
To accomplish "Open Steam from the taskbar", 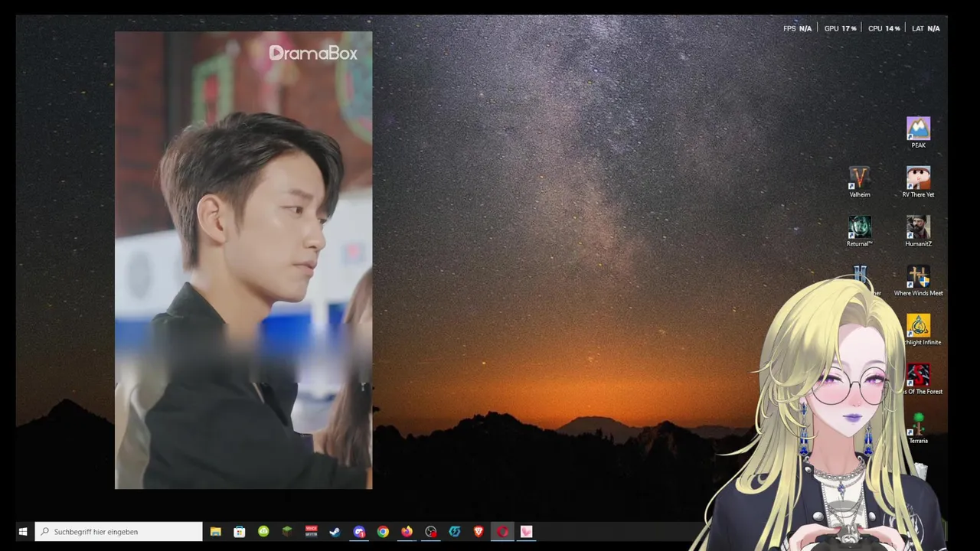I will [335, 531].
